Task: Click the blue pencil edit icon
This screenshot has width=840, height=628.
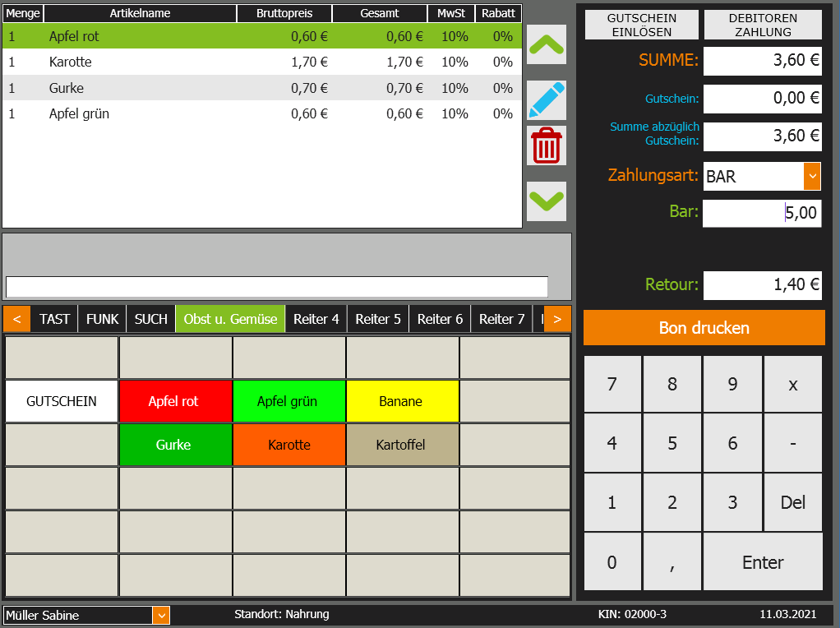Action: coord(547,100)
